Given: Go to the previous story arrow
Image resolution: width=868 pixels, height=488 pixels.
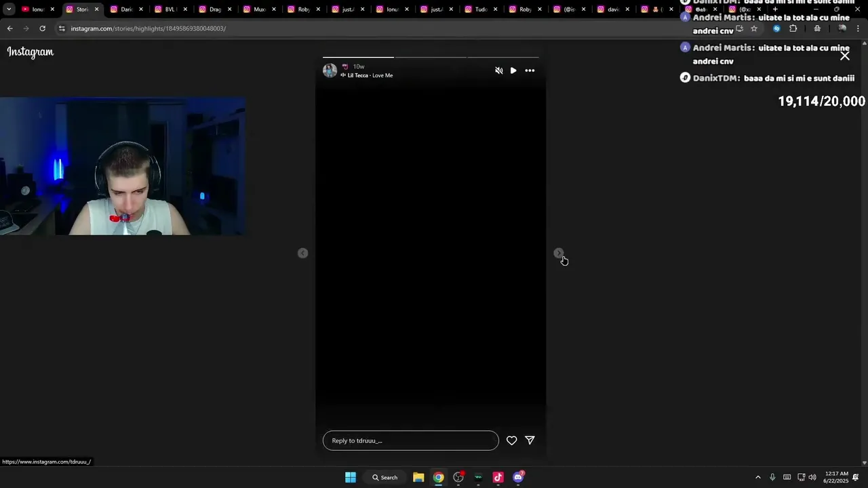Looking at the screenshot, I should 303,253.
